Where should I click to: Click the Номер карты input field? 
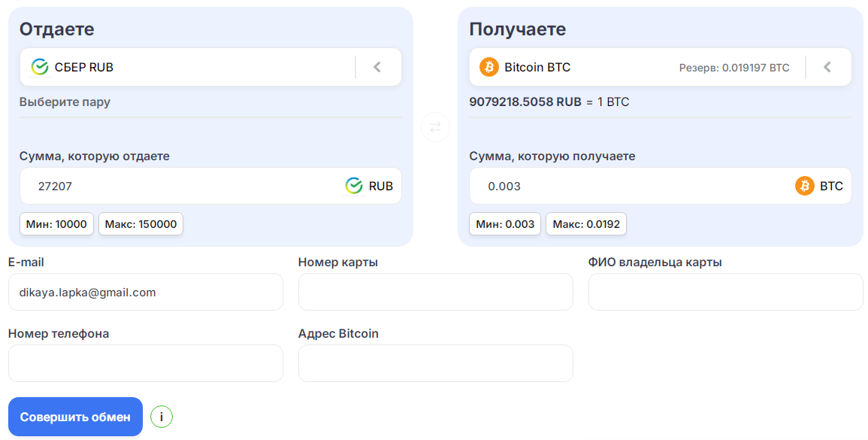pos(435,292)
